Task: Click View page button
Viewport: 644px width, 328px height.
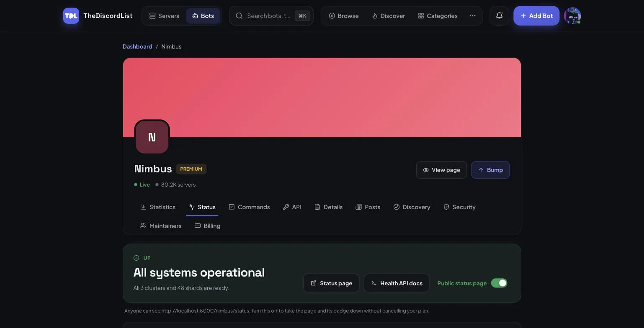Action: tap(441, 170)
